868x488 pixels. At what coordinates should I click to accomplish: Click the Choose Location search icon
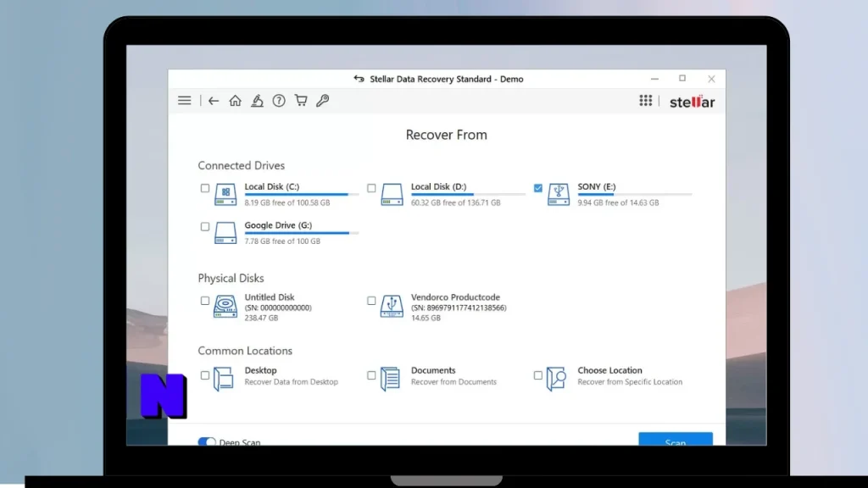[556, 379]
